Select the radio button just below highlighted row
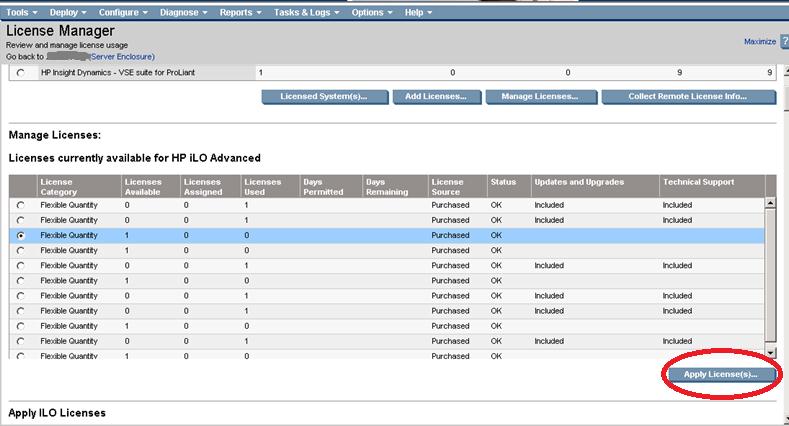 click(x=21, y=250)
